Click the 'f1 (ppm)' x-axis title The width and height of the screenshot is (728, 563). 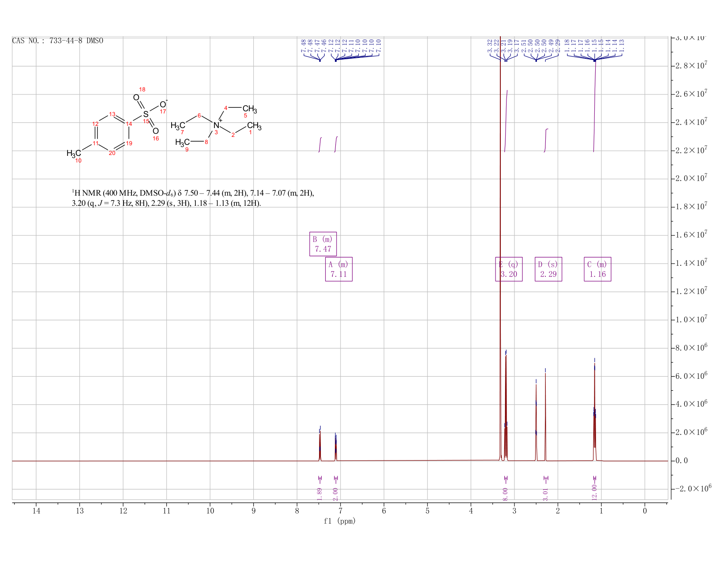[340, 521]
